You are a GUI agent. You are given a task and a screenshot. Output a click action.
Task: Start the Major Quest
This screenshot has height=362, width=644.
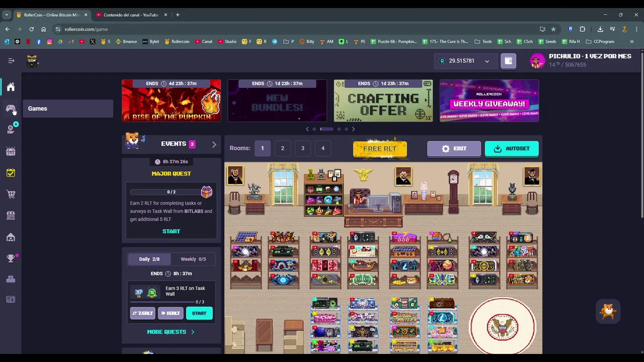coord(171,231)
